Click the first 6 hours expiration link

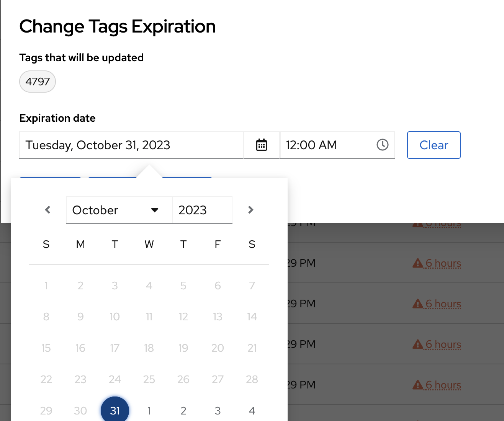[443, 263]
